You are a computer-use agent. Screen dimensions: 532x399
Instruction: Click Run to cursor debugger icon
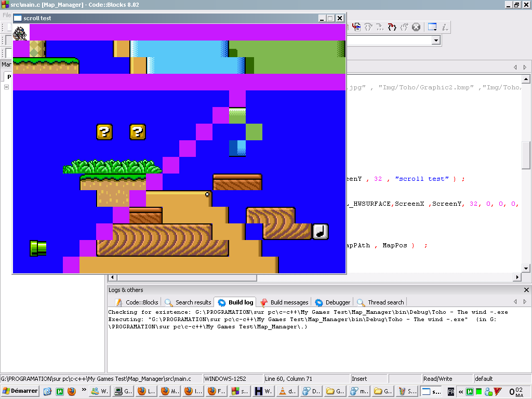[356, 27]
